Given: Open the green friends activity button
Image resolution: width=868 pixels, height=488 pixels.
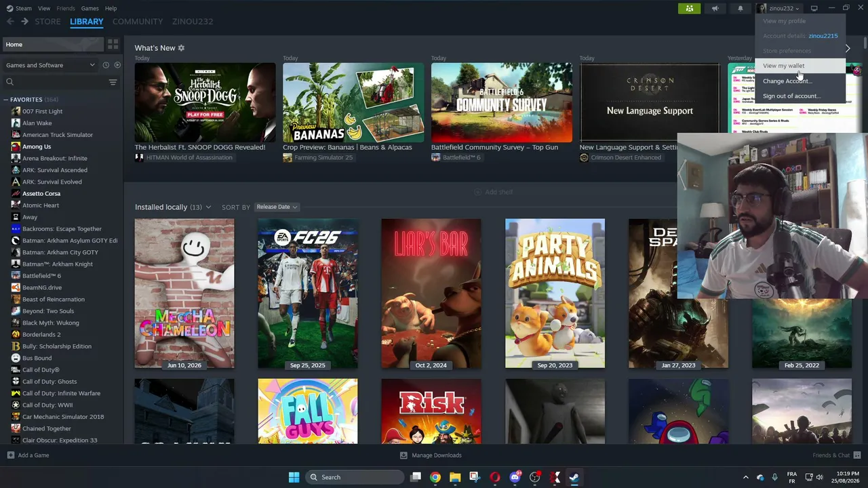Looking at the screenshot, I should point(690,8).
